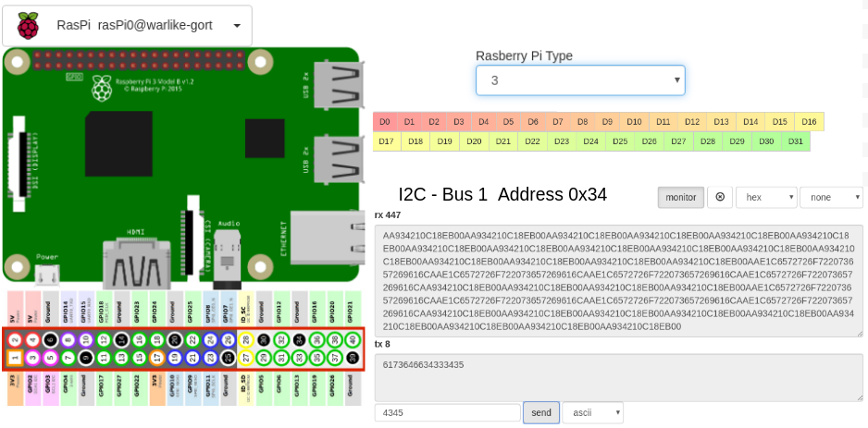Click pin 17 (3V3 power)
Viewport: 868px width, 428px height.
156,359
